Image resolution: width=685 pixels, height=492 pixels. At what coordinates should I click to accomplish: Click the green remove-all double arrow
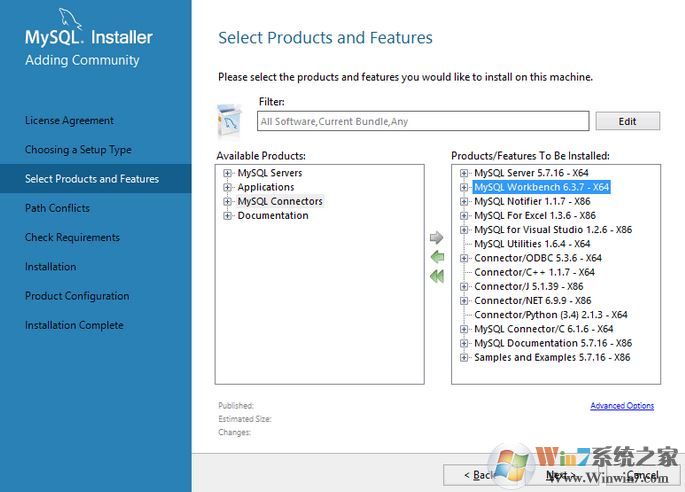[437, 276]
